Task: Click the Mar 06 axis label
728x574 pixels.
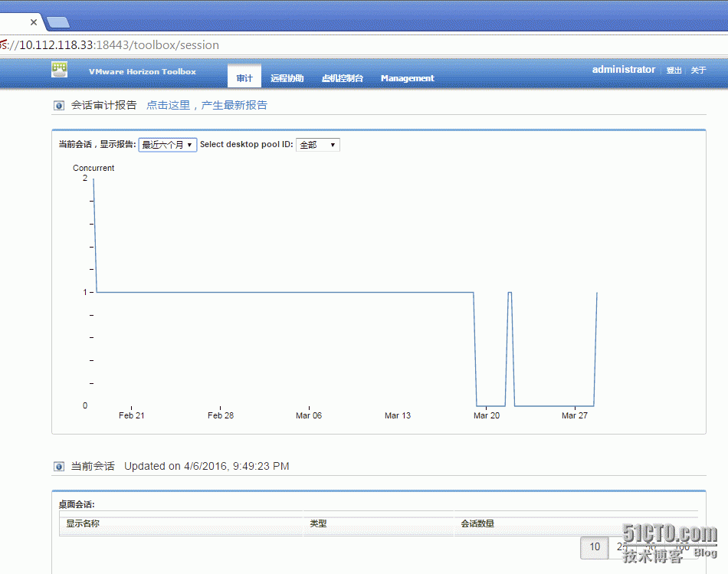Action: click(309, 415)
